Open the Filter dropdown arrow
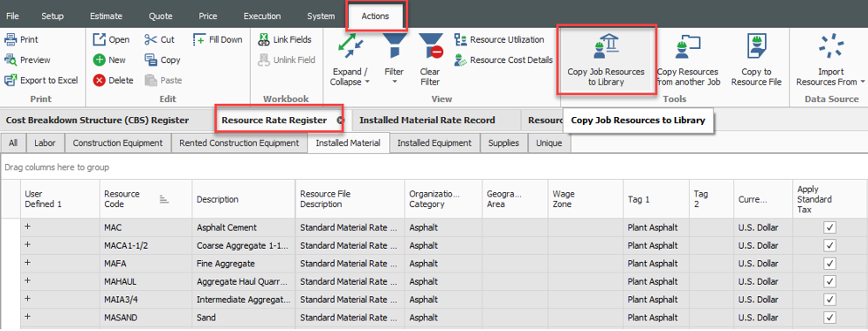This screenshot has width=868, height=331. click(x=394, y=82)
